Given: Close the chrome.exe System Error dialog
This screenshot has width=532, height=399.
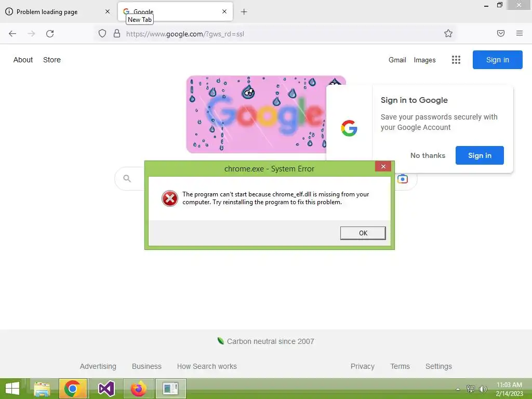Looking at the screenshot, I should pyautogui.click(x=383, y=167).
